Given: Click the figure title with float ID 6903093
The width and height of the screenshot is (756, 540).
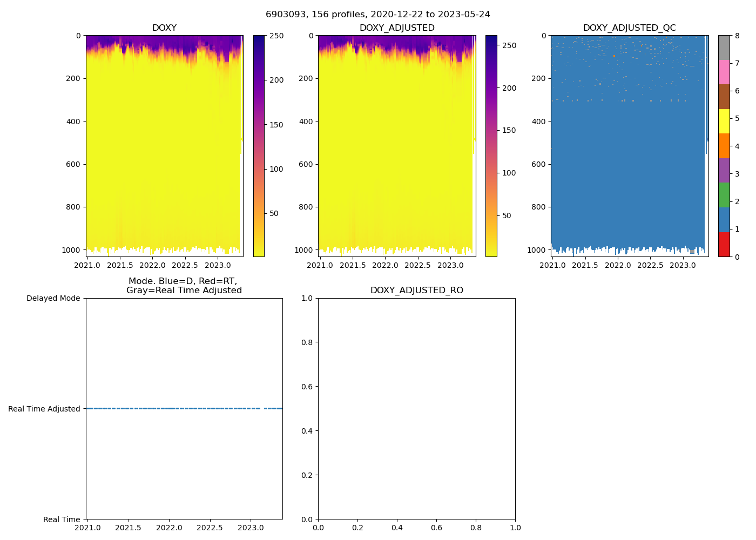Looking at the screenshot, I should coord(377,15).
